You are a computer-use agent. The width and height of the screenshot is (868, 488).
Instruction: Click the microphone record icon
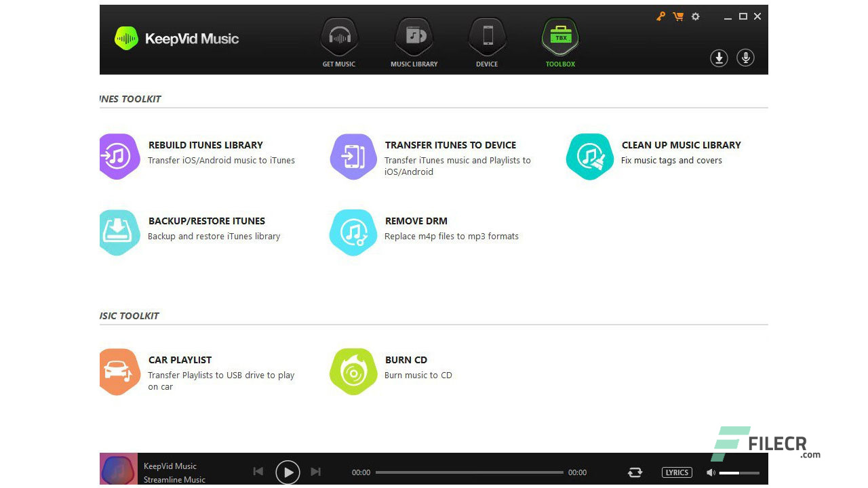746,58
